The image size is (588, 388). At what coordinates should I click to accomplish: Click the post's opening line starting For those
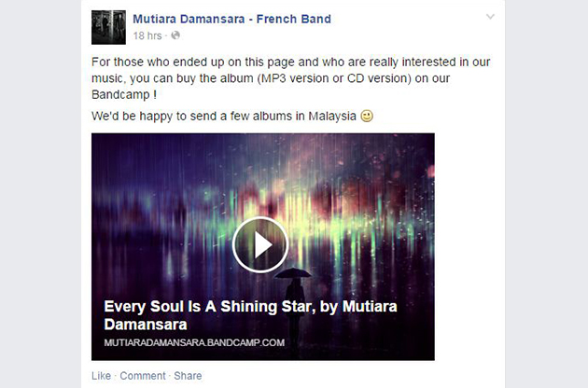coord(290,62)
